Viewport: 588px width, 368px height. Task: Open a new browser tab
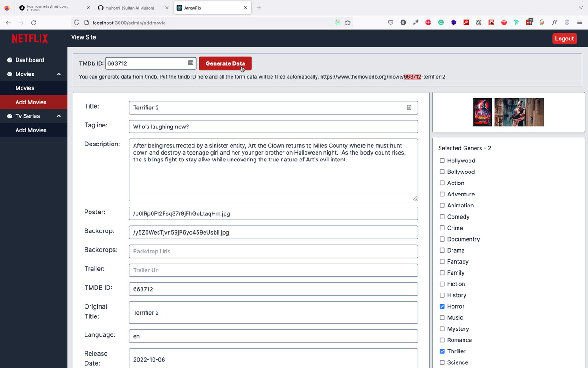coord(259,8)
